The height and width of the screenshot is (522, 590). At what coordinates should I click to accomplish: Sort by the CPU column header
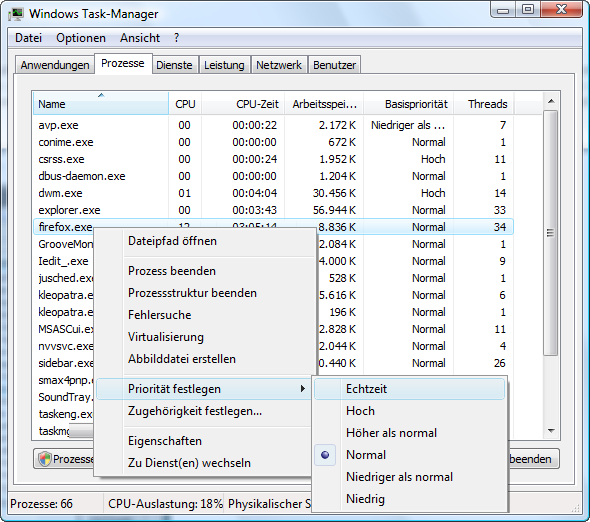point(185,103)
